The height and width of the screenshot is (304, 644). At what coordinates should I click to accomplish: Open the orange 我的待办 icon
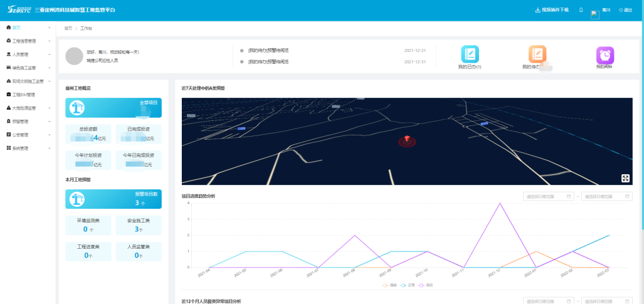coord(537,54)
